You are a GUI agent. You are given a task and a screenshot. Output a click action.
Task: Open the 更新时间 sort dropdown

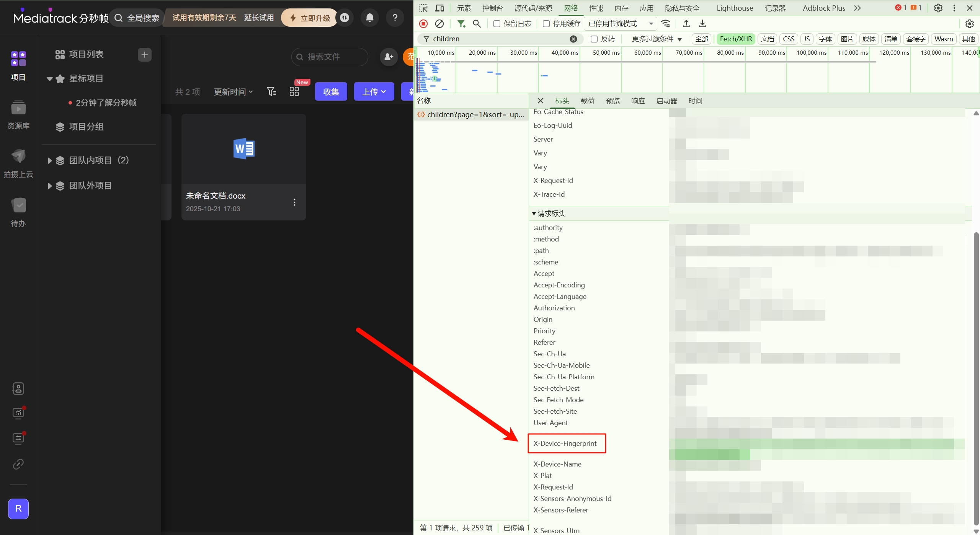pyautogui.click(x=233, y=92)
